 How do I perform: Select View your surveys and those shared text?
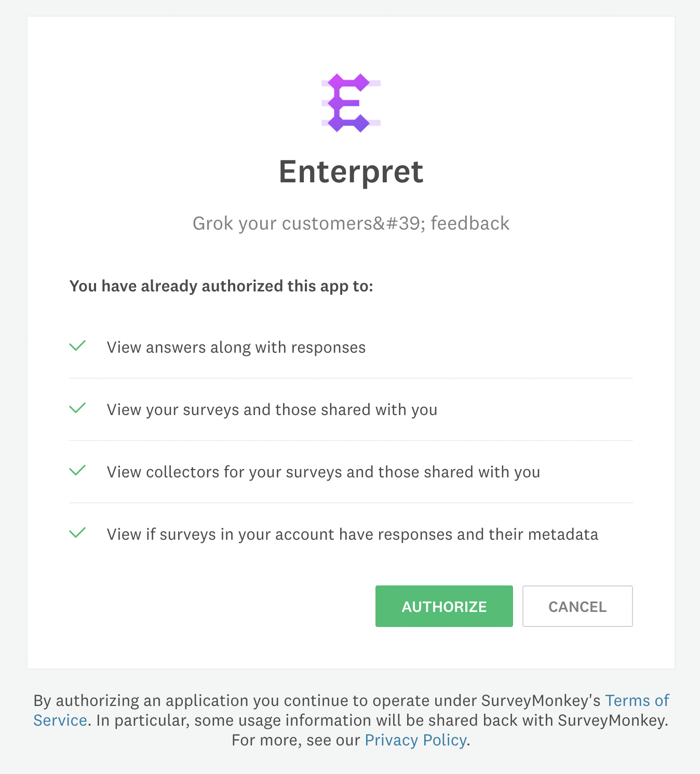tap(272, 410)
